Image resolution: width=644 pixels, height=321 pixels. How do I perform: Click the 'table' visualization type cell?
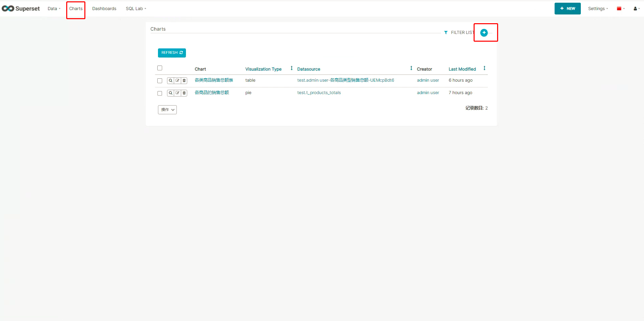tap(250, 80)
